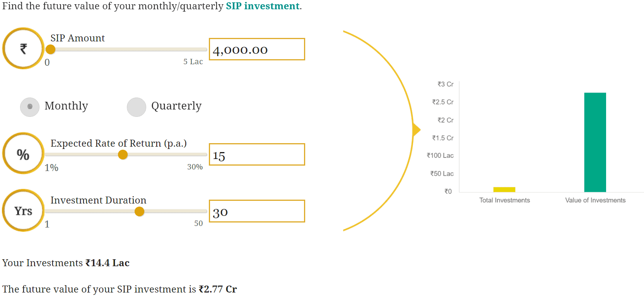Click the percent symbol circle icon
644x296 pixels.
tap(23, 154)
